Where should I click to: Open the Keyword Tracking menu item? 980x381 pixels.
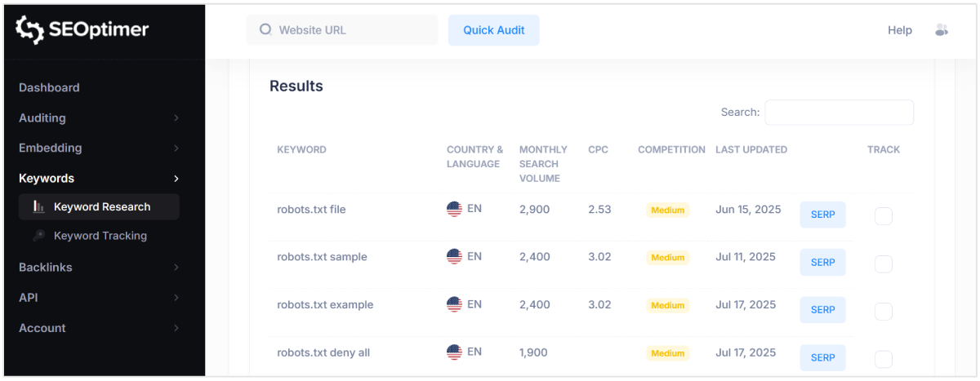(x=100, y=236)
